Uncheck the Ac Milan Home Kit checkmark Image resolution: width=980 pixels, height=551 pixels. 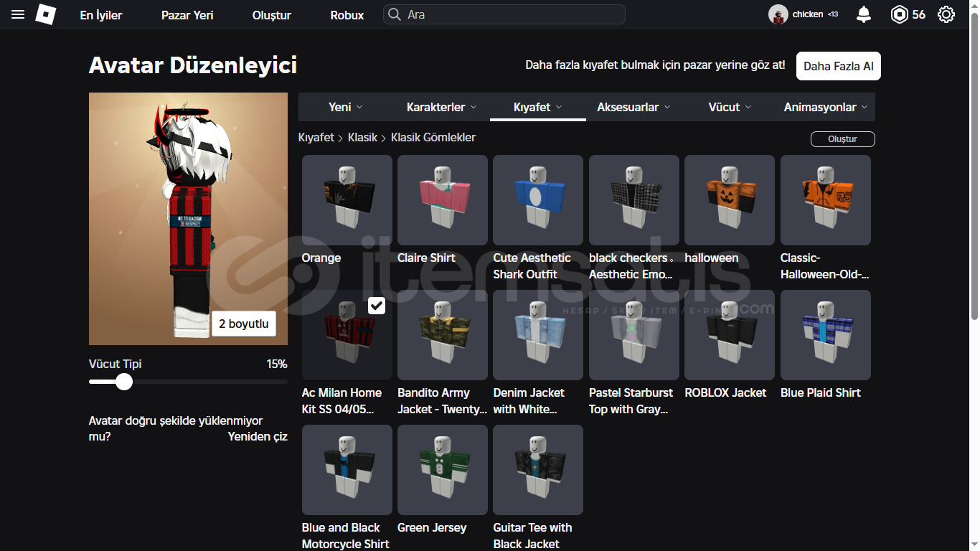click(377, 306)
